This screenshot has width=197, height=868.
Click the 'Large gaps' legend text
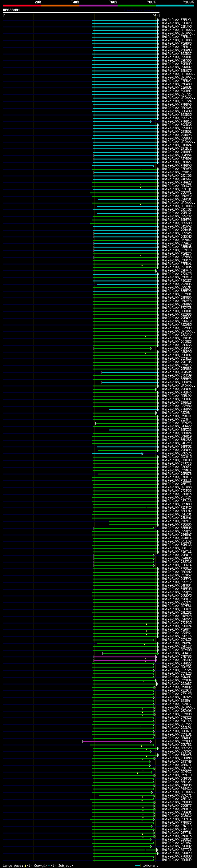[14, 865]
